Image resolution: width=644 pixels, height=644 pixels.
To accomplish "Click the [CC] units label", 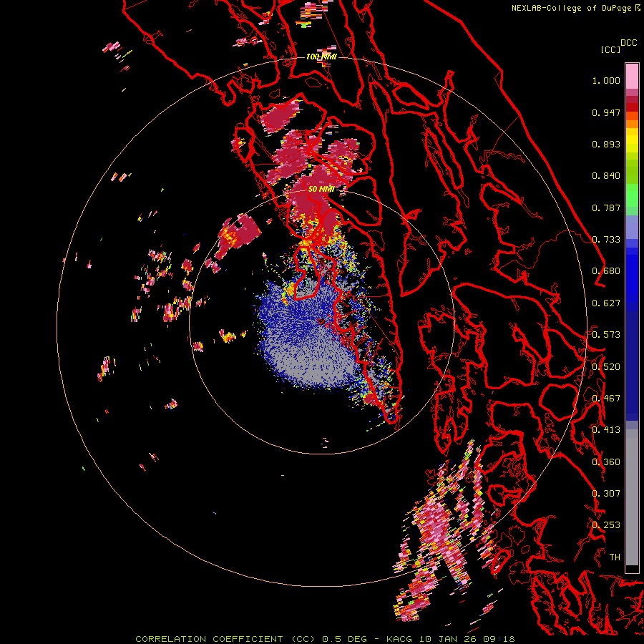I will [610, 49].
